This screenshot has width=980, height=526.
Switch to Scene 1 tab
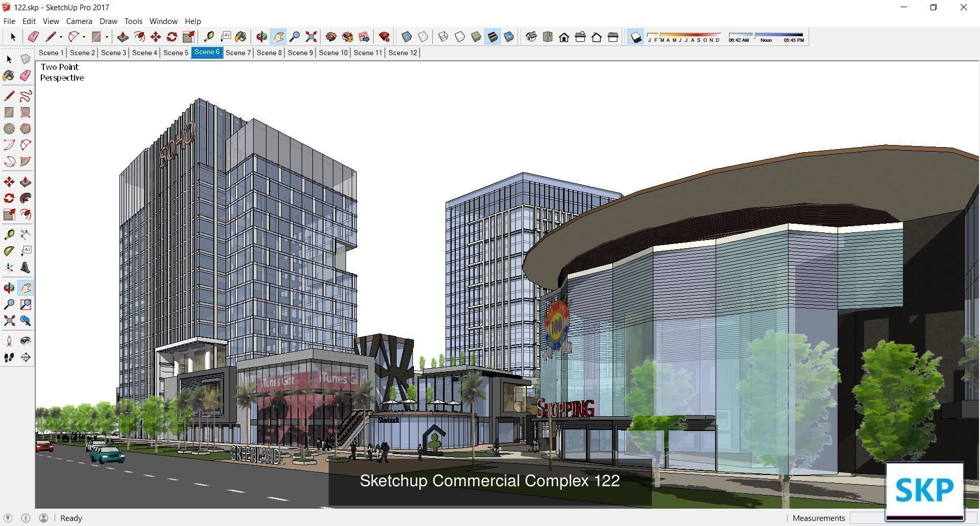(51, 53)
